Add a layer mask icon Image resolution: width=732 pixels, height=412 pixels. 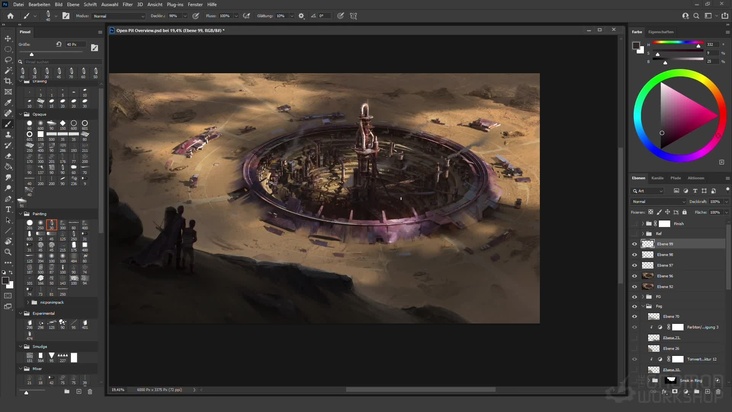click(x=675, y=392)
